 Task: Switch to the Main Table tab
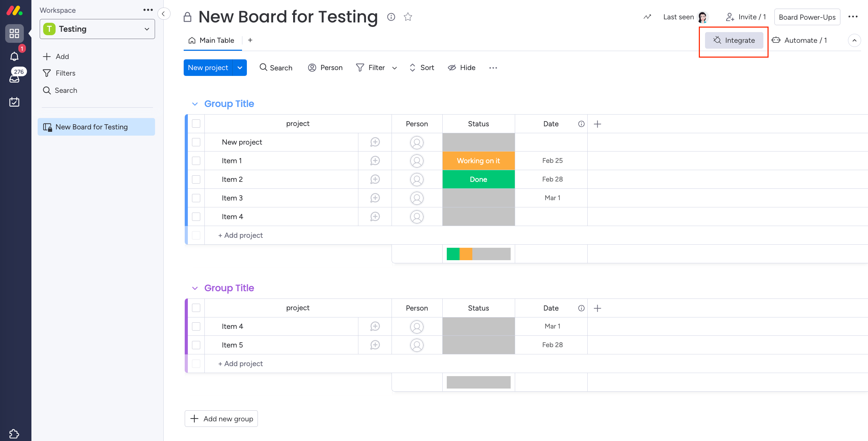tap(212, 40)
